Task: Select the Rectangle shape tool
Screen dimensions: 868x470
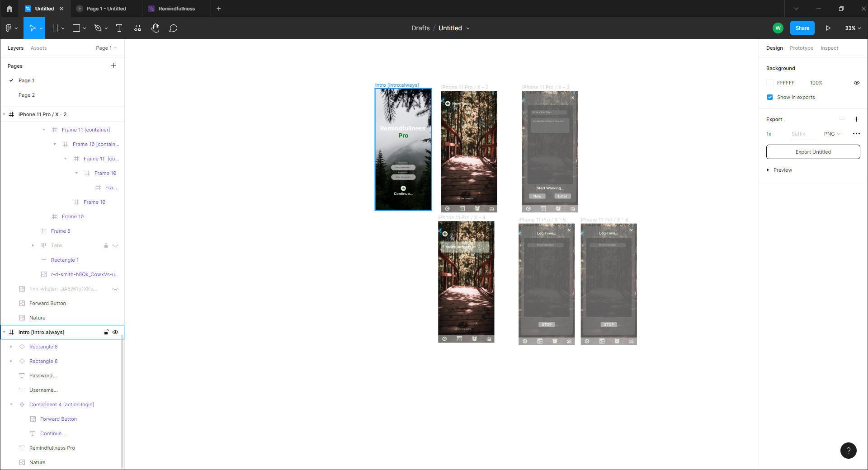Action: pyautogui.click(x=76, y=28)
